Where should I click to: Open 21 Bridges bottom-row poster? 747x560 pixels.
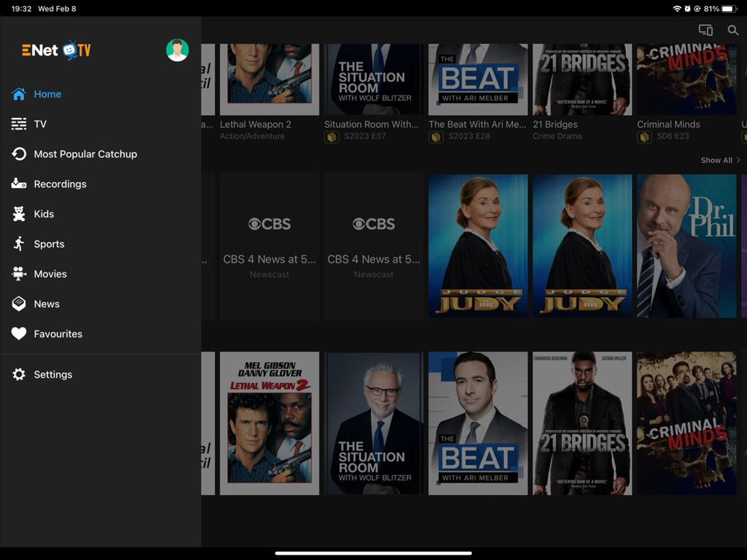(582, 423)
